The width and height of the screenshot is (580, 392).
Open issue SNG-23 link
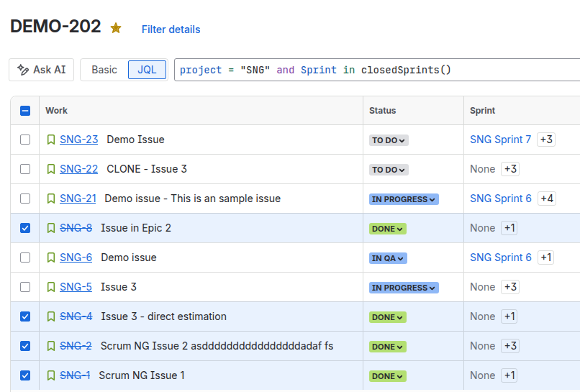click(x=78, y=140)
